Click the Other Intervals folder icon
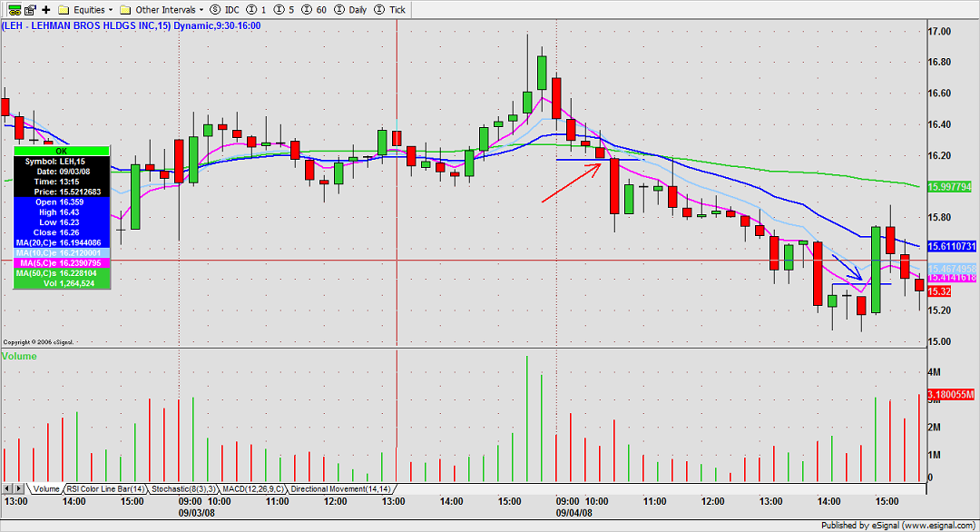The image size is (980, 532). (125, 9)
